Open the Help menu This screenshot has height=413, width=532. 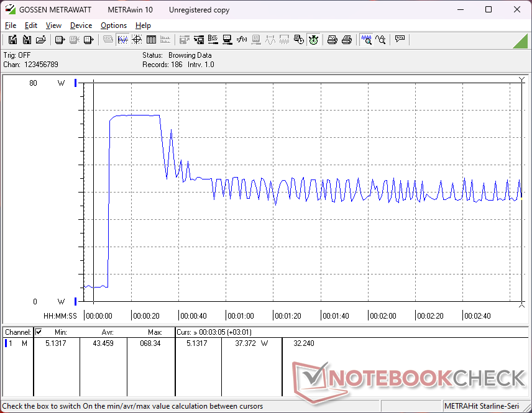pyautogui.click(x=143, y=25)
